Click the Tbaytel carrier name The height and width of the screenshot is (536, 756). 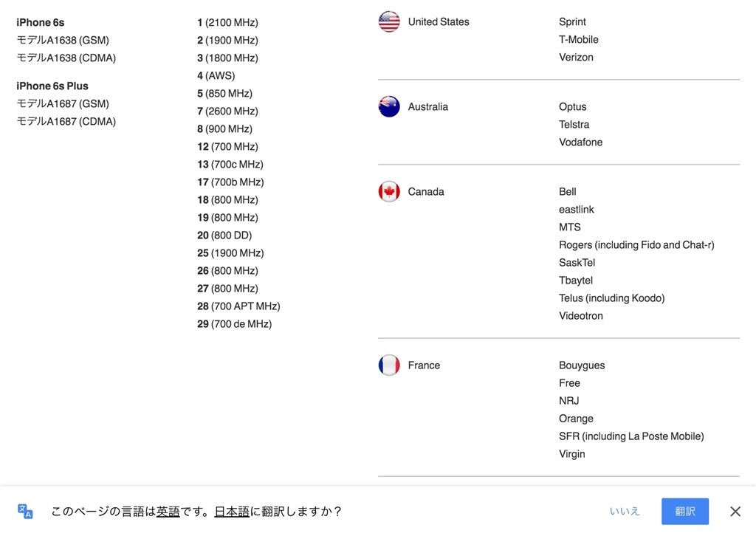pyautogui.click(x=576, y=280)
